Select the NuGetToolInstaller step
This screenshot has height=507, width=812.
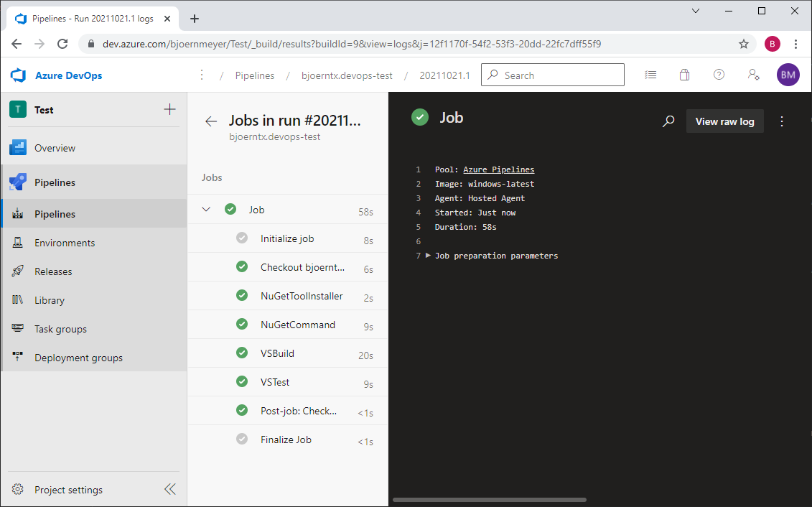288,296
